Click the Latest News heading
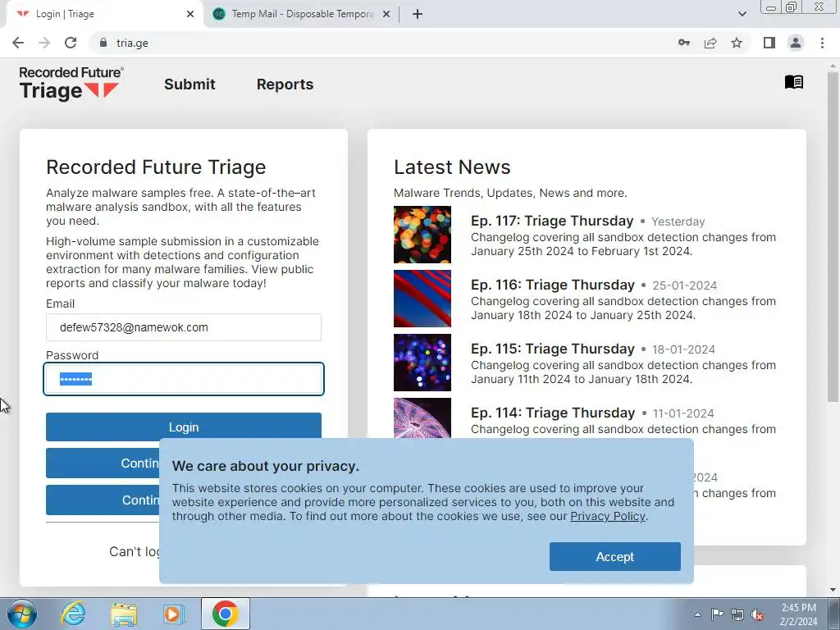The width and height of the screenshot is (840, 630). coord(452,167)
